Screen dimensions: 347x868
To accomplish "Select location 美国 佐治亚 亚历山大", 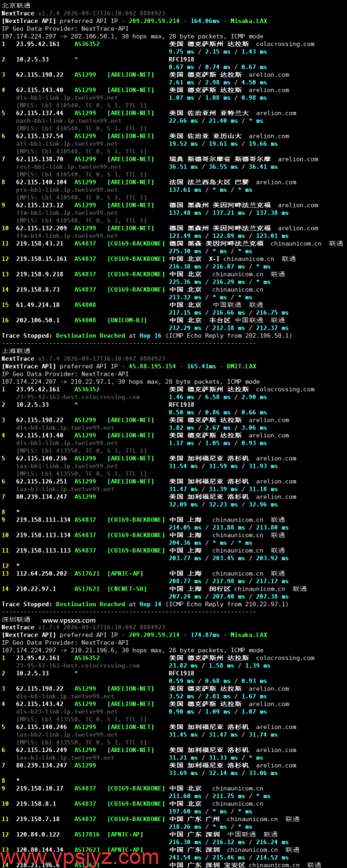I will coord(205,136).
